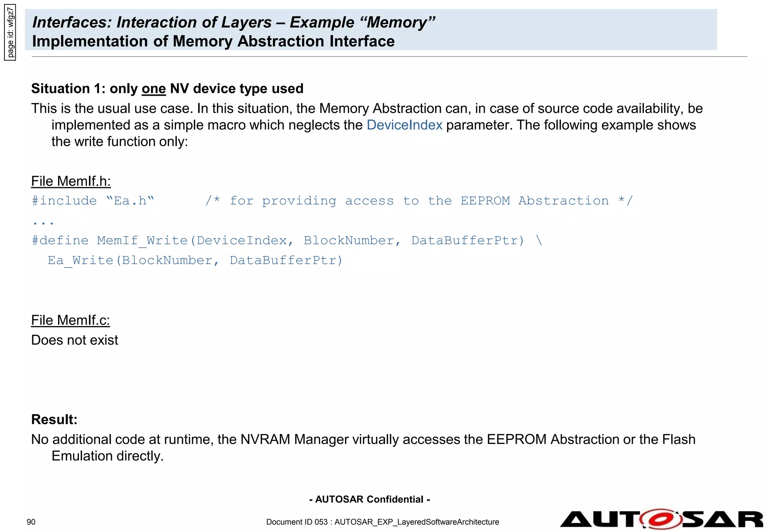Click the '- AUTOSAR Confidential -' footer text
769x532 pixels.
(370, 499)
